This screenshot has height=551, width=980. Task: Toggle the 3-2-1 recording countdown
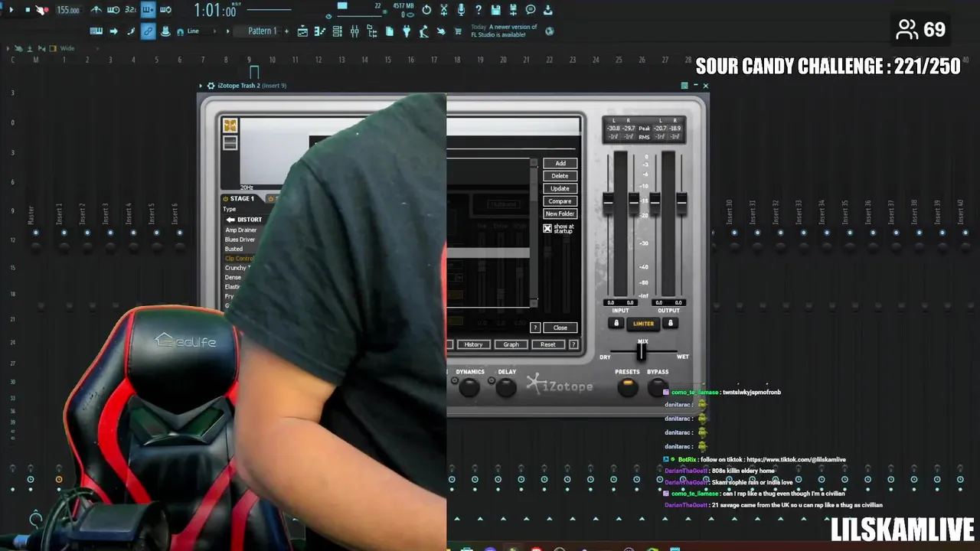click(x=130, y=10)
